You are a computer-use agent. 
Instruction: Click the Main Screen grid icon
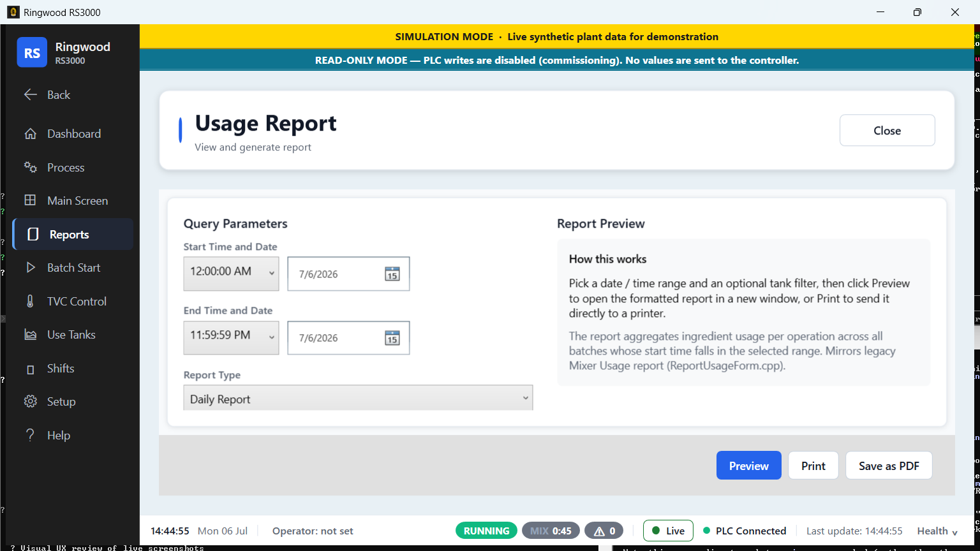pos(30,200)
